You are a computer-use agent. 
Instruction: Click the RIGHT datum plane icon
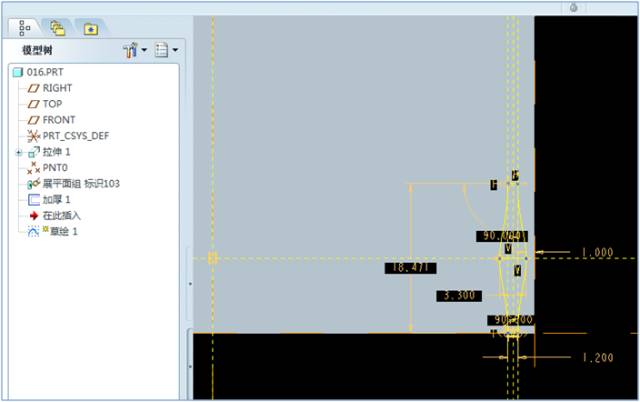pyautogui.click(x=33, y=88)
